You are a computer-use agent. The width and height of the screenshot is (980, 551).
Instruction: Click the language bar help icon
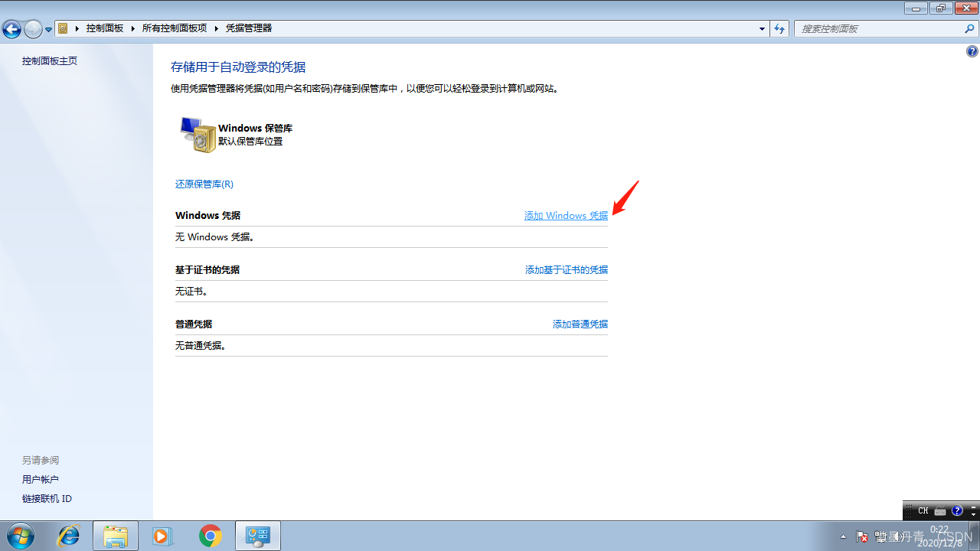coord(957,511)
